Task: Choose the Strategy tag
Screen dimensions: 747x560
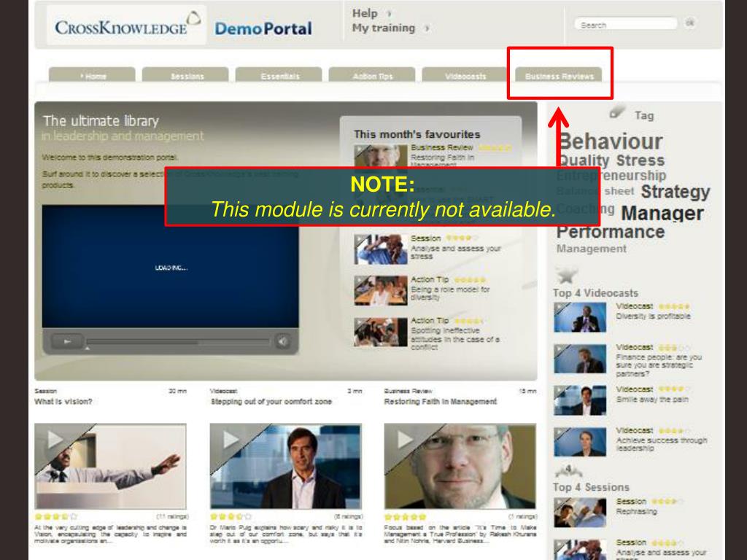Action: coord(676,192)
